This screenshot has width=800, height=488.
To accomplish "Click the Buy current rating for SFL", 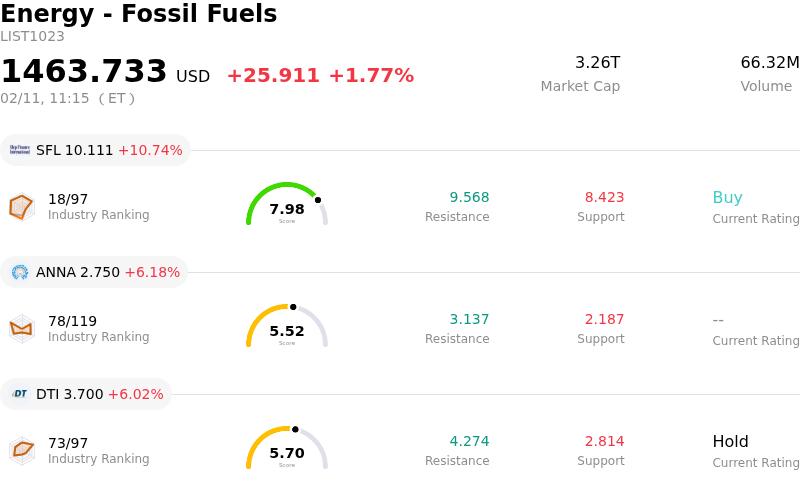I will [x=727, y=198].
